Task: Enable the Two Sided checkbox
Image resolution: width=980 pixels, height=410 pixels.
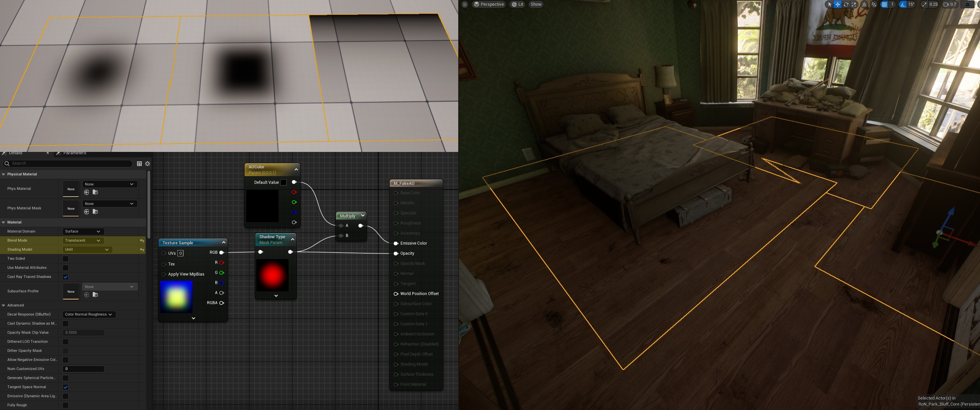Action: point(66,259)
